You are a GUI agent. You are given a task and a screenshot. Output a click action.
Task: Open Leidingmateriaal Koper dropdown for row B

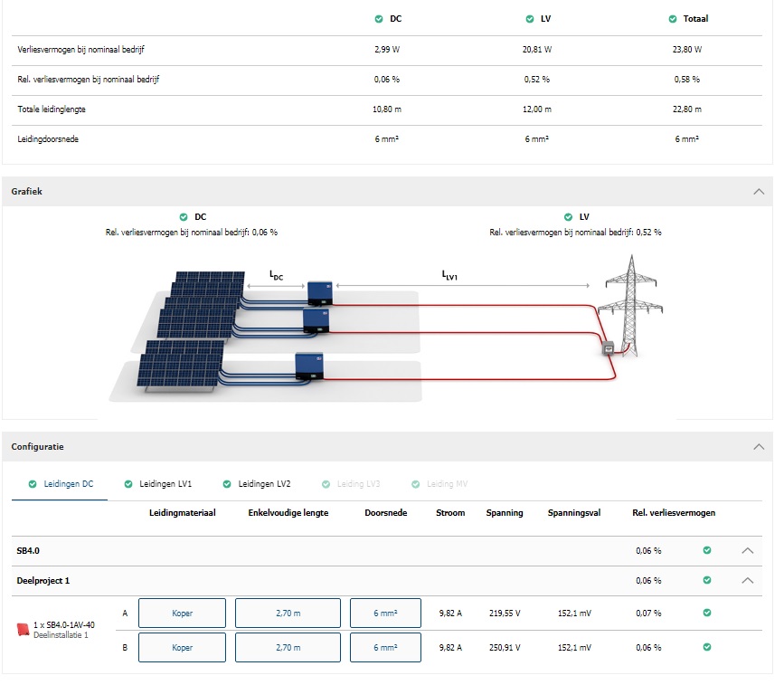click(x=182, y=648)
